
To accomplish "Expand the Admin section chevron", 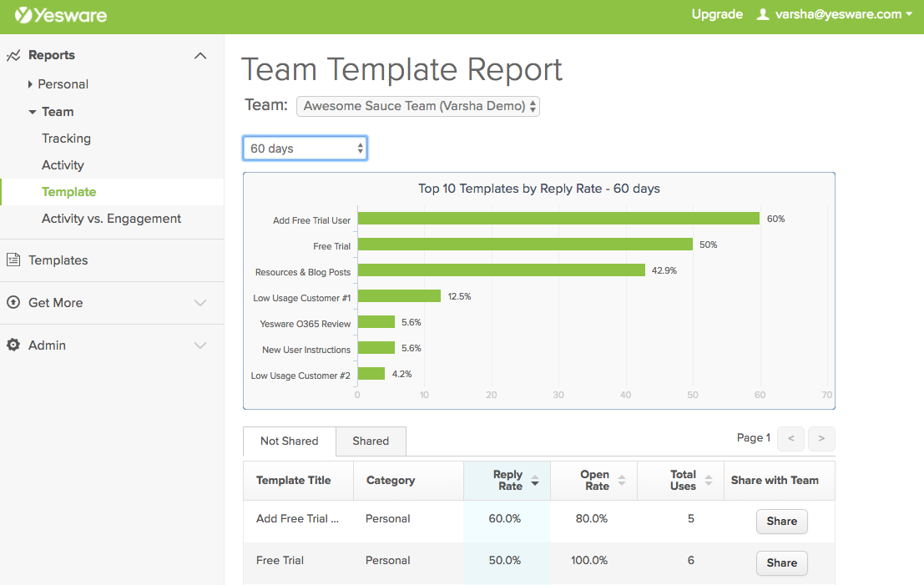I will (200, 345).
